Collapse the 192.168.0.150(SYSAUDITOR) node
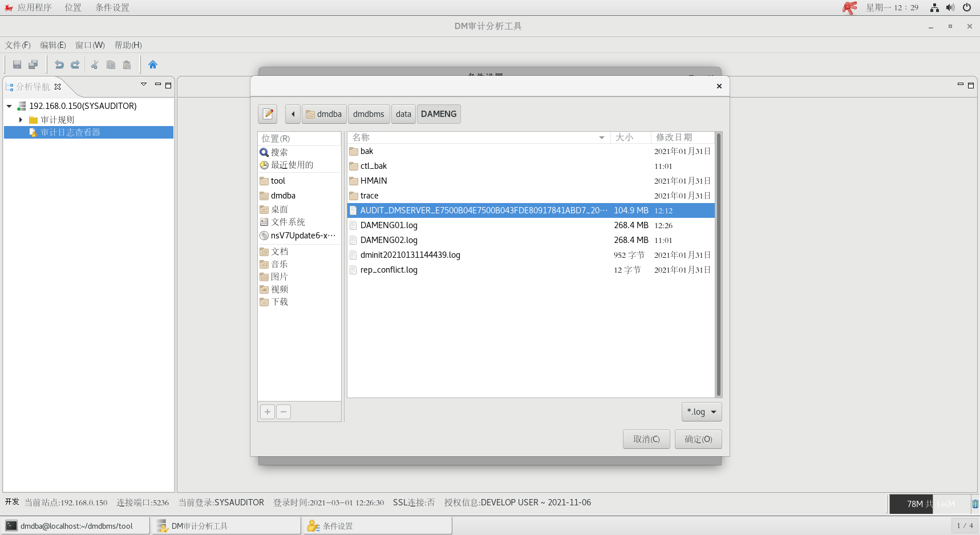 tap(9, 106)
